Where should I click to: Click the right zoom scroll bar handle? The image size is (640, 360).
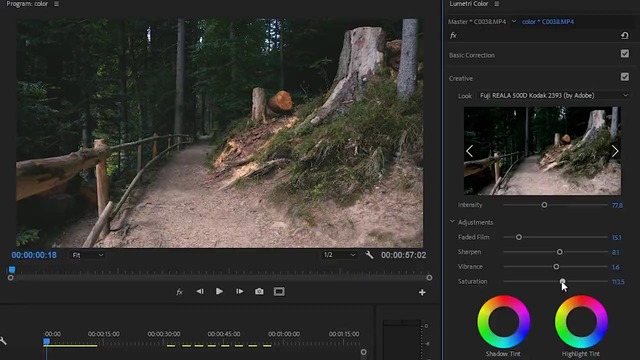tap(429, 278)
